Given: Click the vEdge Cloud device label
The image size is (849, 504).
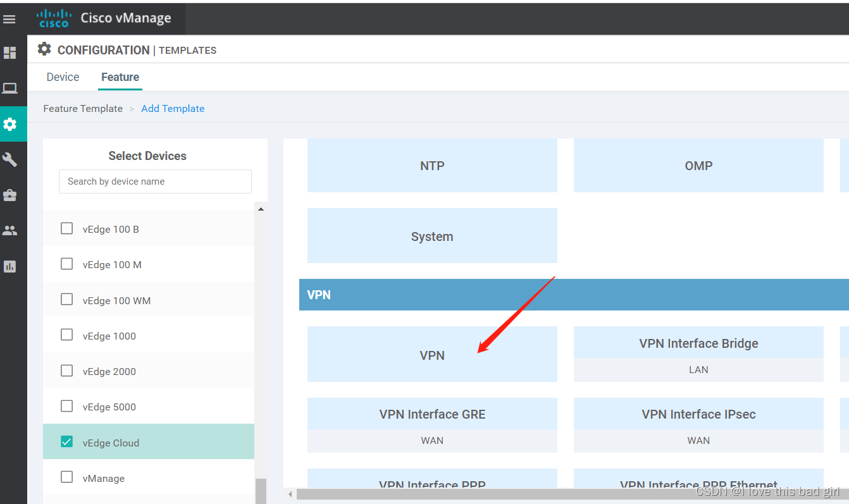Looking at the screenshot, I should tap(111, 443).
